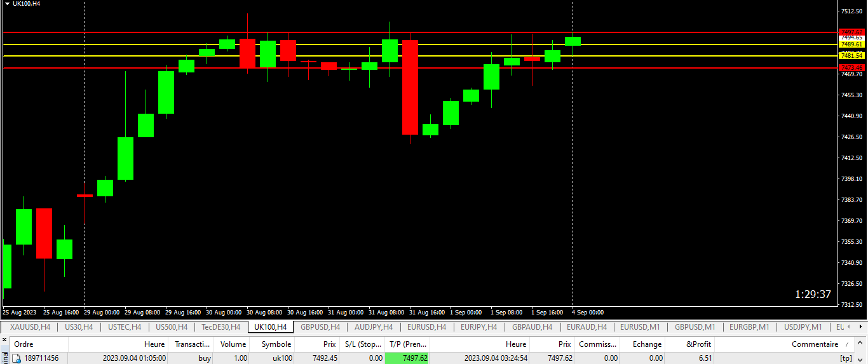The image size is (868, 364).
Task: Select the EURGBP,M1 chart tab
Action: pos(749,327)
